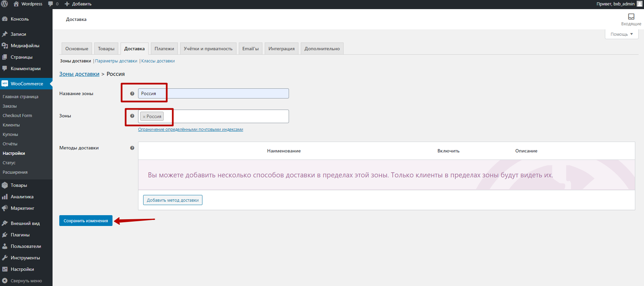
Task: Click the help icon for Зоны
Action: click(132, 116)
